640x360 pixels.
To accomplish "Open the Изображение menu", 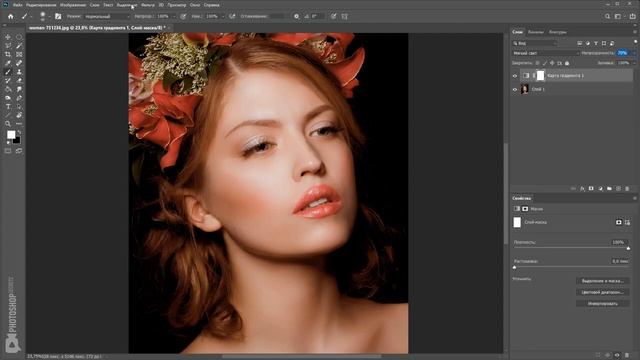I will (x=73, y=5).
